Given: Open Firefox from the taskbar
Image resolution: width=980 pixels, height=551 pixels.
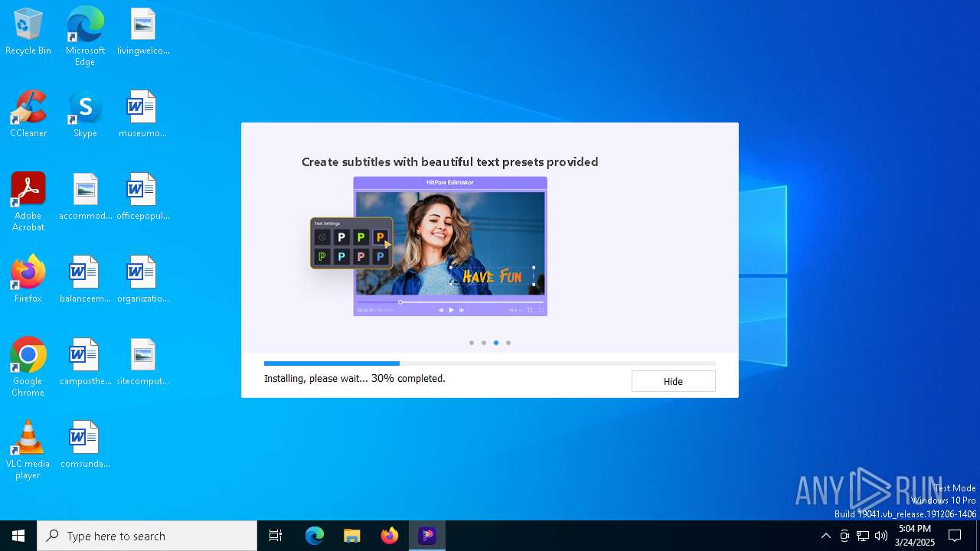Looking at the screenshot, I should 390,536.
